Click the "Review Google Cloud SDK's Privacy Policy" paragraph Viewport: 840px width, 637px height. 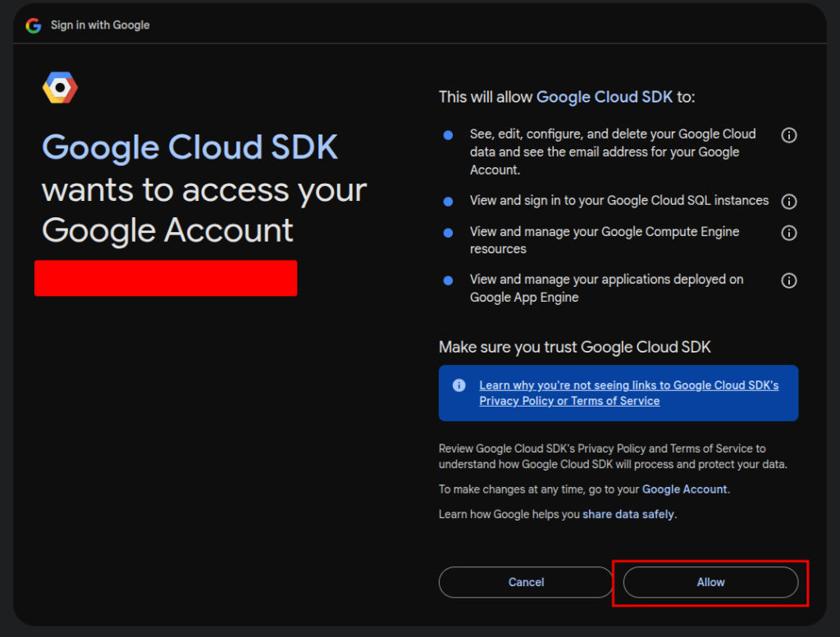click(x=613, y=457)
